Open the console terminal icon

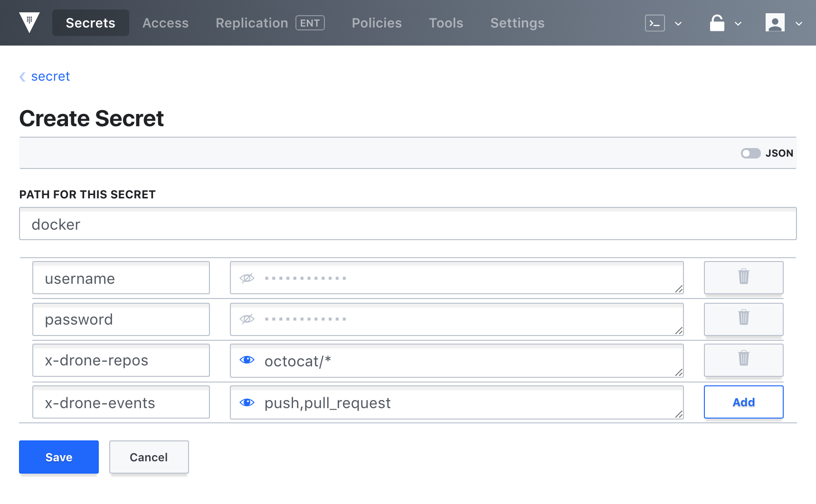(x=655, y=23)
